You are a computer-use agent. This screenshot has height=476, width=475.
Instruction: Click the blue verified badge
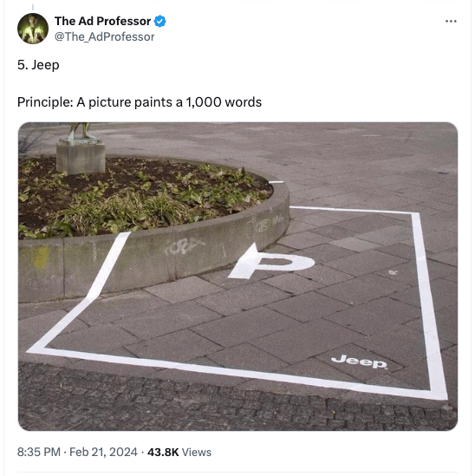pyautogui.click(x=160, y=22)
